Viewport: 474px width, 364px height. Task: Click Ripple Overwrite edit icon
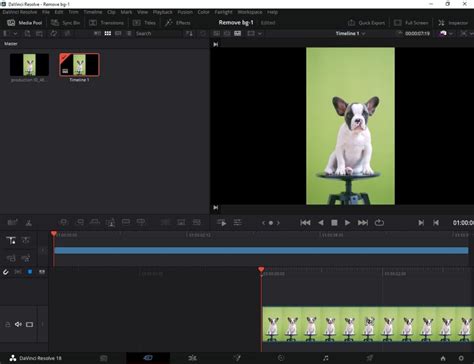[x=95, y=222]
